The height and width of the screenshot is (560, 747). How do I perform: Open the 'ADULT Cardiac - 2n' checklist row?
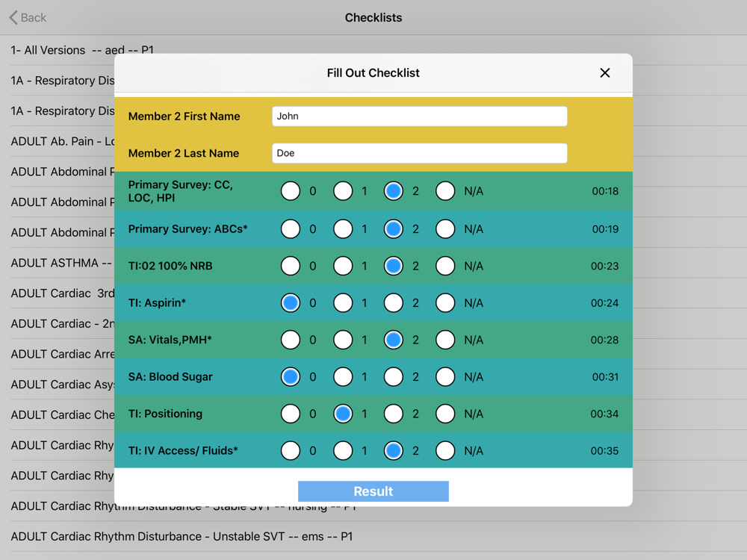[62, 324]
